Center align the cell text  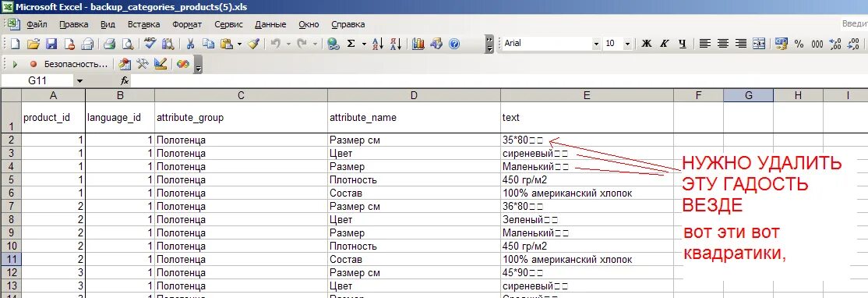pos(722,44)
